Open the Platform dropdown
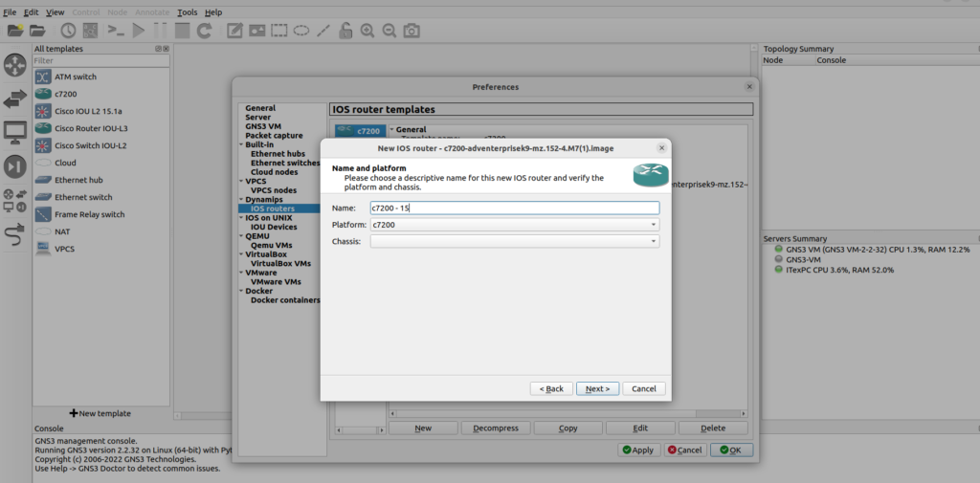 [x=514, y=225]
